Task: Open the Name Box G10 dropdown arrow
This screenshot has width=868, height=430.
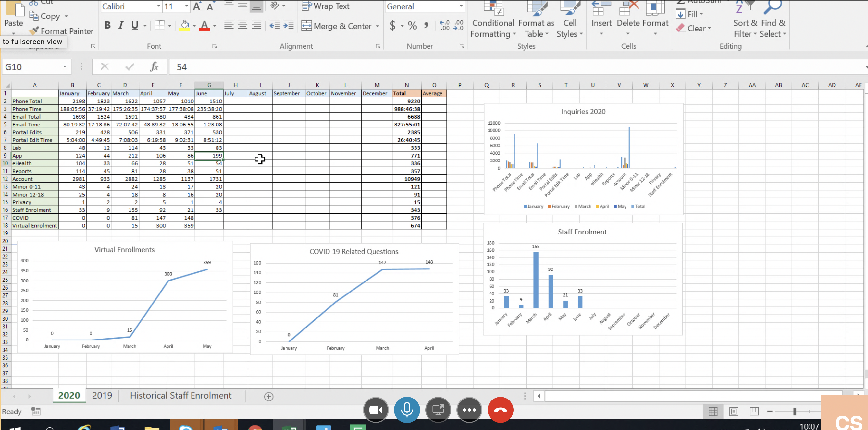Action: pyautogui.click(x=64, y=67)
